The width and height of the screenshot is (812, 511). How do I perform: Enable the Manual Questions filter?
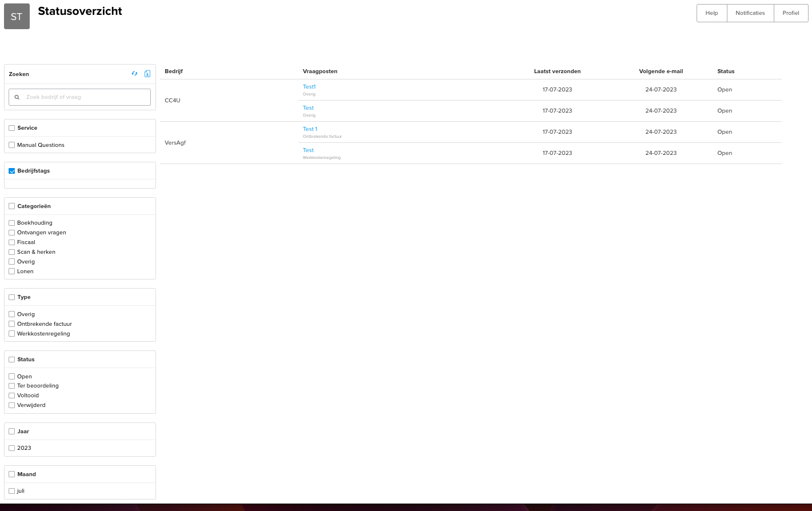click(12, 145)
